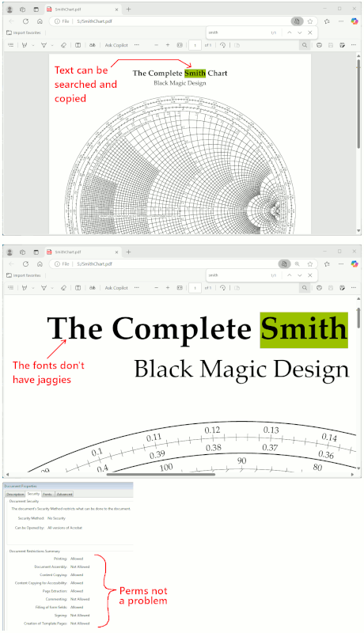Switch to Description tab in Document Properties
This screenshot has width=364, height=633.
[x=15, y=495]
